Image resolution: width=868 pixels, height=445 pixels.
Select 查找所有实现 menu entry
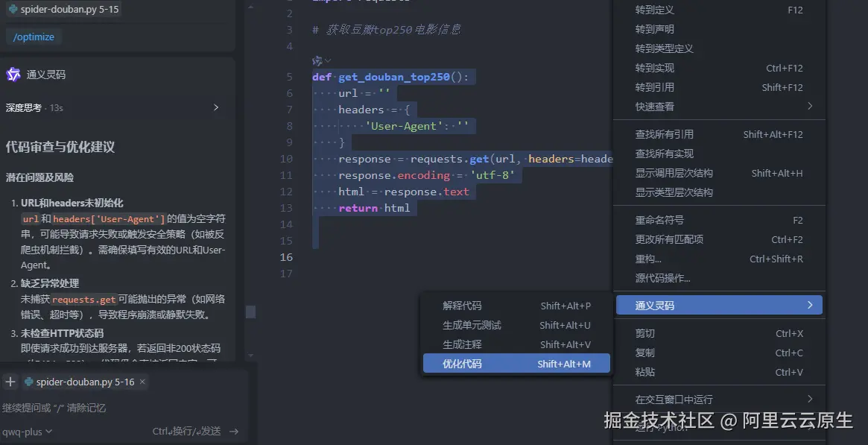click(719, 154)
